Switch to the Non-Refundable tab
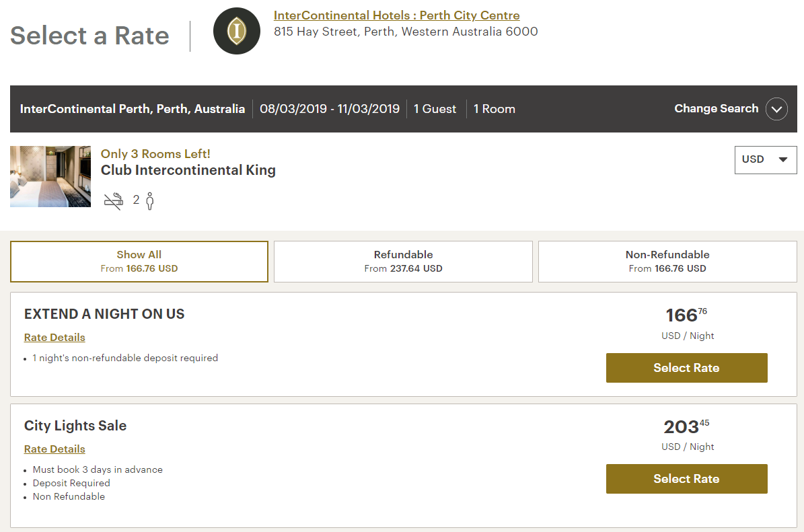Screen dimensions: 804x532 tap(667, 262)
